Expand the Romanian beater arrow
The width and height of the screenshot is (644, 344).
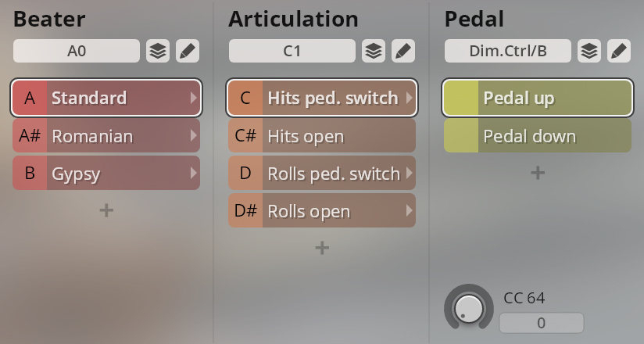[x=194, y=135]
